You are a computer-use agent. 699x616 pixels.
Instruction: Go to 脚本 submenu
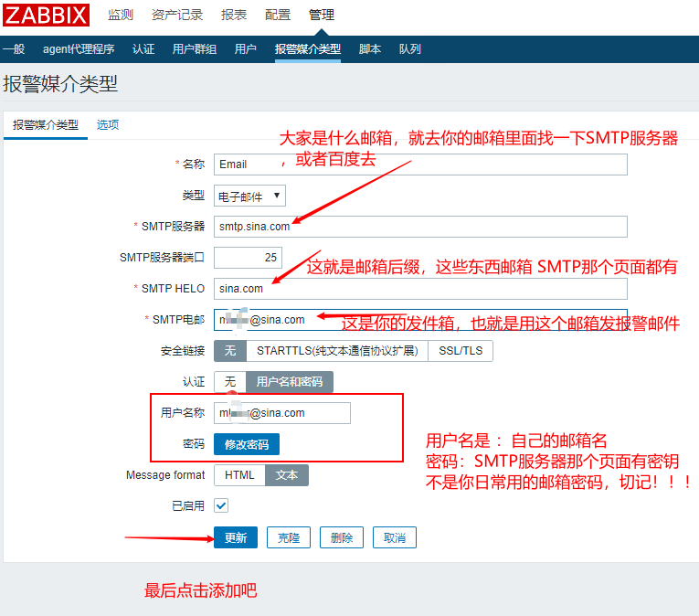coord(370,49)
